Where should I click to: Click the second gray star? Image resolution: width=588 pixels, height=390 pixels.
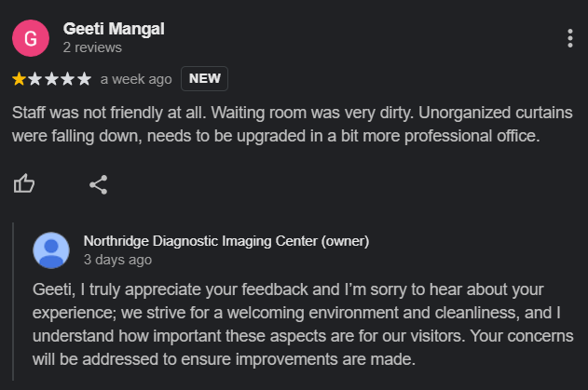pyautogui.click(x=35, y=79)
